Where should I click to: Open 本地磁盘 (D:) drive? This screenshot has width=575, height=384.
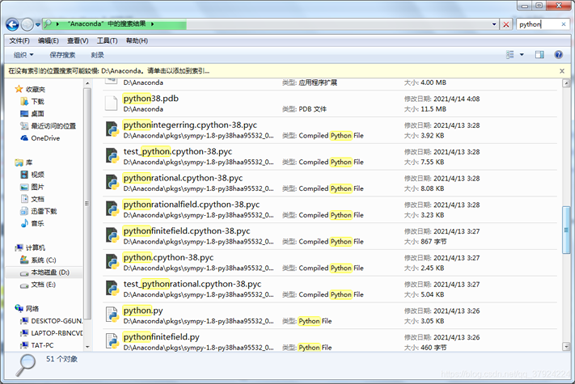click(45, 273)
